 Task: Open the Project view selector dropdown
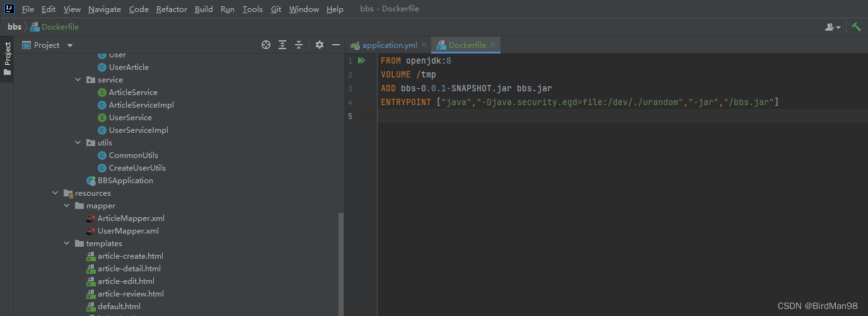pos(48,45)
